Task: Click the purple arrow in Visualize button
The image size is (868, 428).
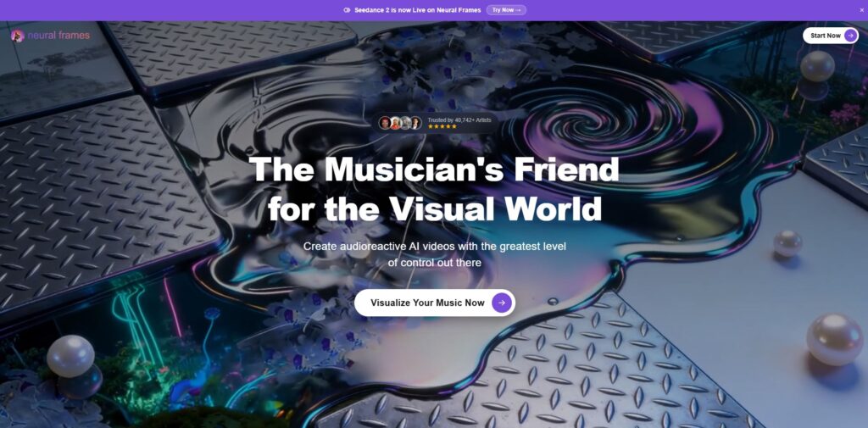Action: [501, 303]
